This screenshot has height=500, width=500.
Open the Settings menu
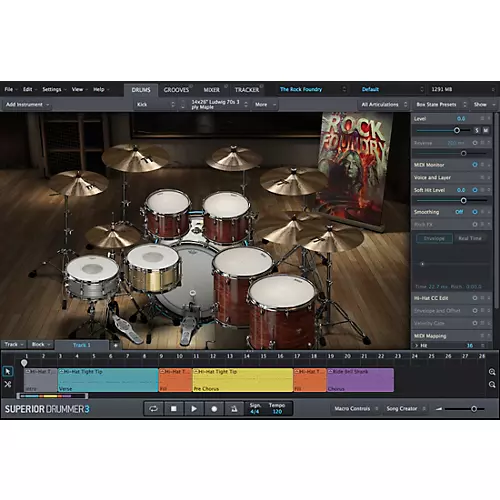point(54,89)
